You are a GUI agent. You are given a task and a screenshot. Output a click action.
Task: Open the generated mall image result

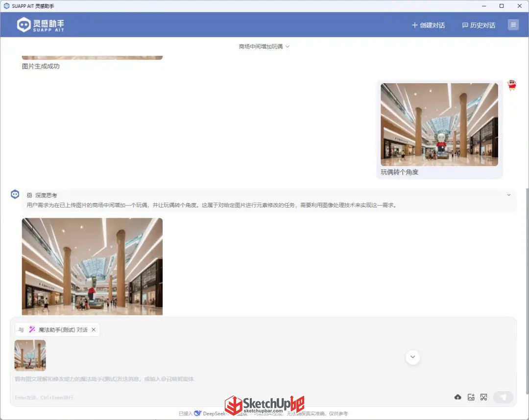(x=92, y=266)
